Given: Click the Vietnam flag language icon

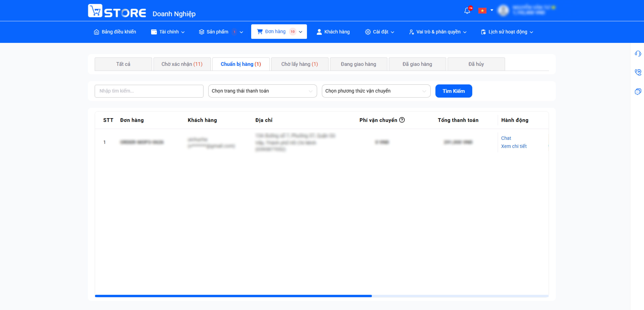Looking at the screenshot, I should pyautogui.click(x=482, y=10).
